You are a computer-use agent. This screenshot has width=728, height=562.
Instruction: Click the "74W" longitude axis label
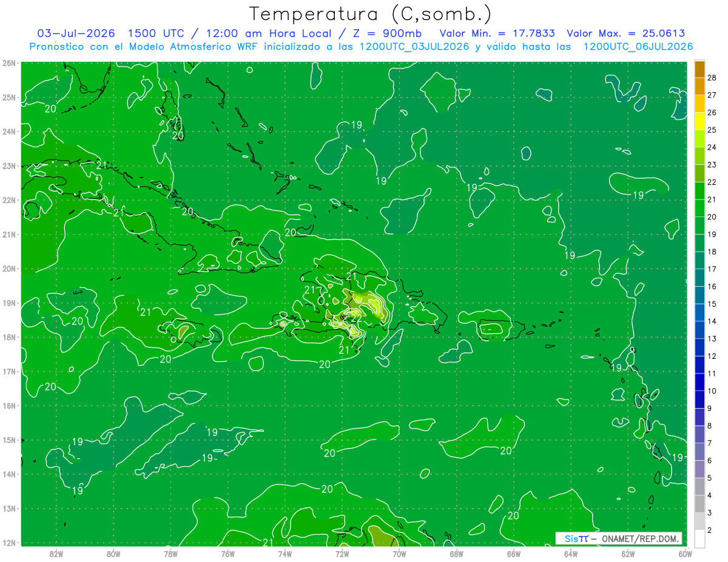point(285,554)
